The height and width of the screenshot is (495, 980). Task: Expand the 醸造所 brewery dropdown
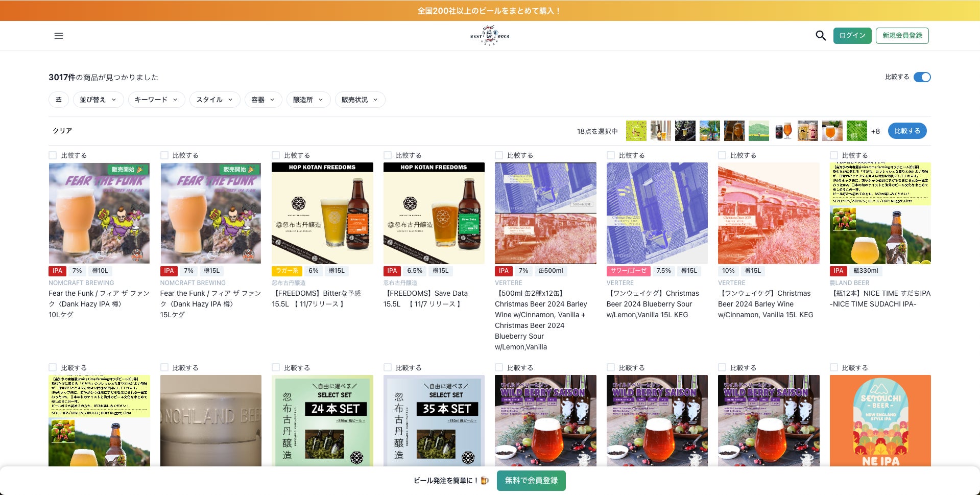click(x=308, y=100)
